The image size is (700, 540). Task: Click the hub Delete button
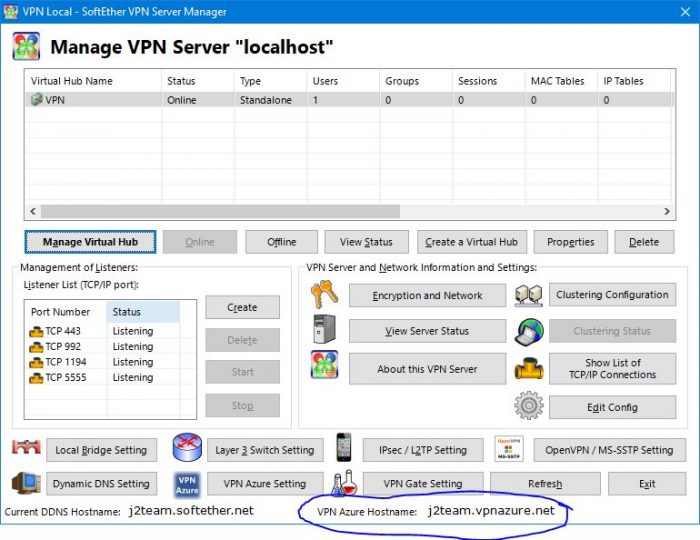click(644, 242)
